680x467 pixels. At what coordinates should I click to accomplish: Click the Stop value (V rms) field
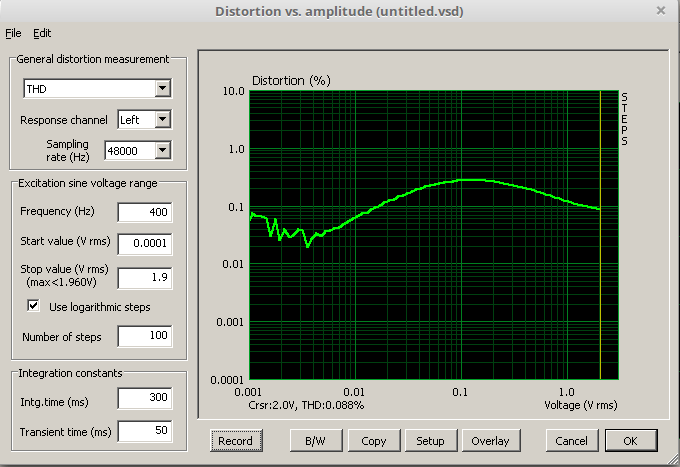tap(145, 278)
